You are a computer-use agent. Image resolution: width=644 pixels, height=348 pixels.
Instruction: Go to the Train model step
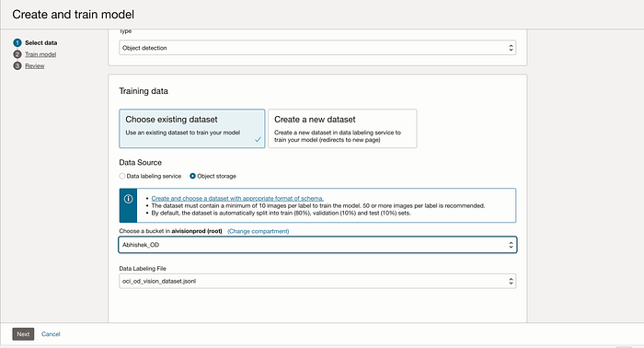tap(40, 54)
